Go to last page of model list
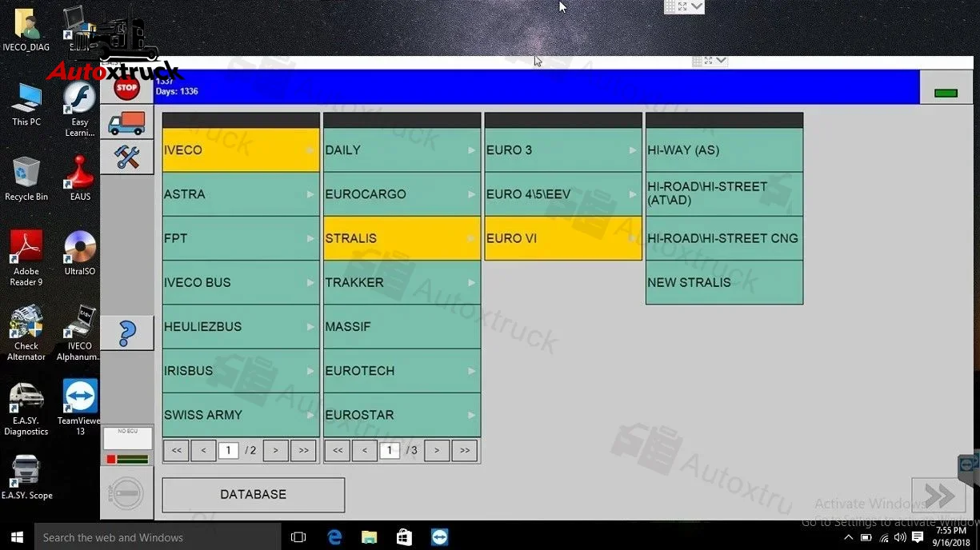The image size is (980, 550). (x=465, y=450)
